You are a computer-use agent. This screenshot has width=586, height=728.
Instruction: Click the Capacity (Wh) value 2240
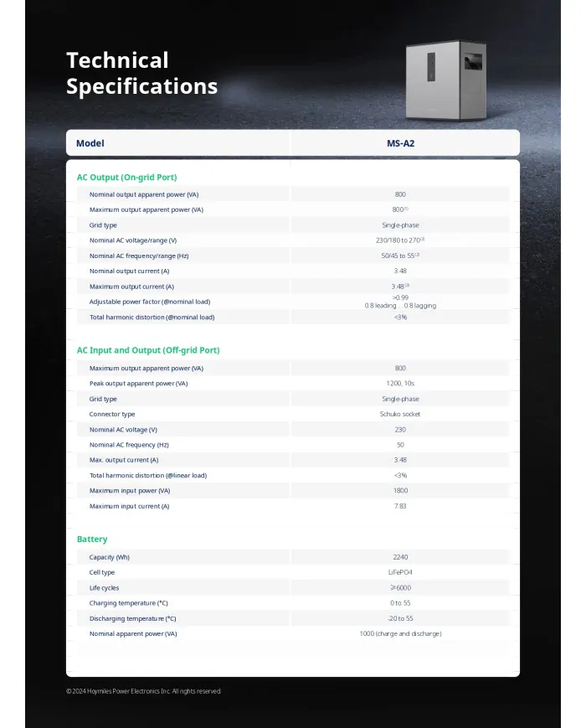point(400,557)
